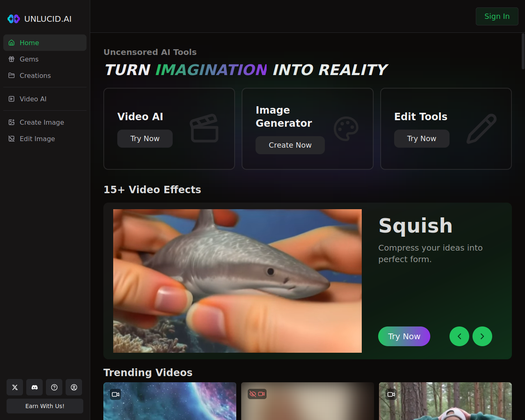
Task: Click the Image Generator card title
Action: (x=284, y=116)
